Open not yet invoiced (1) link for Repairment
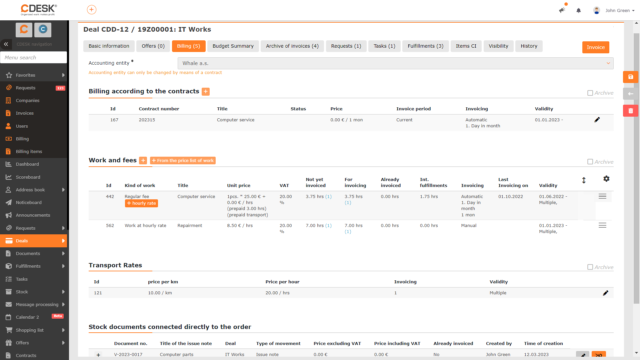 (x=329, y=226)
